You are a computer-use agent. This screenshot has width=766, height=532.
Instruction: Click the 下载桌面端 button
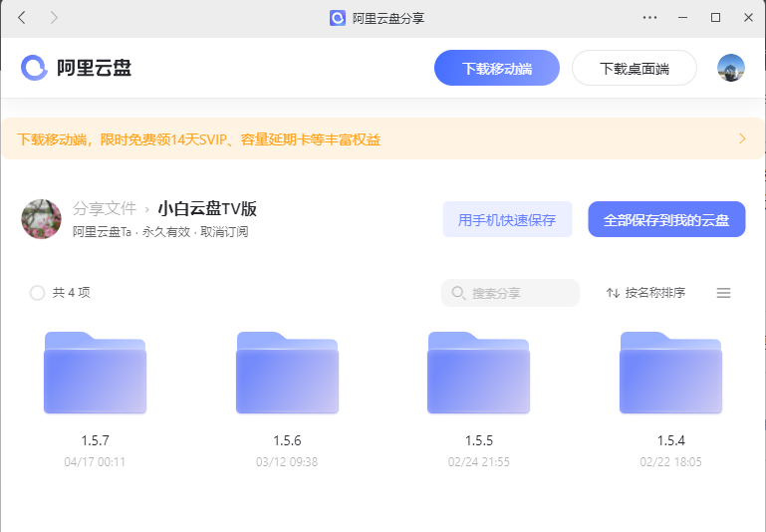point(635,68)
